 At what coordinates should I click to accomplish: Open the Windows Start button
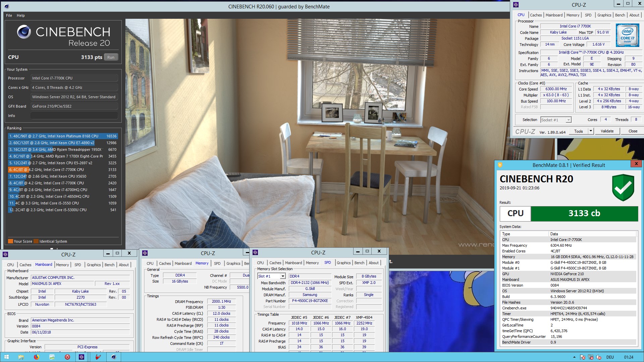6,357
